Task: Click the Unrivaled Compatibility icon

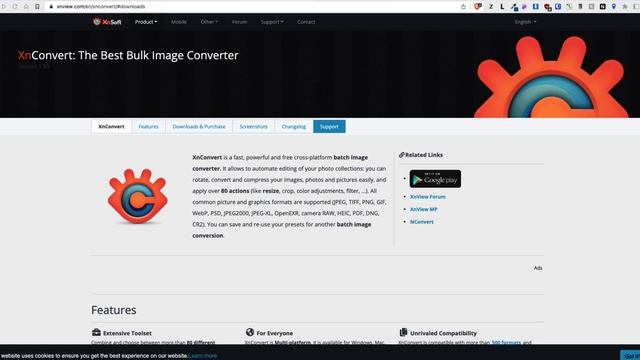Action: coord(403,332)
